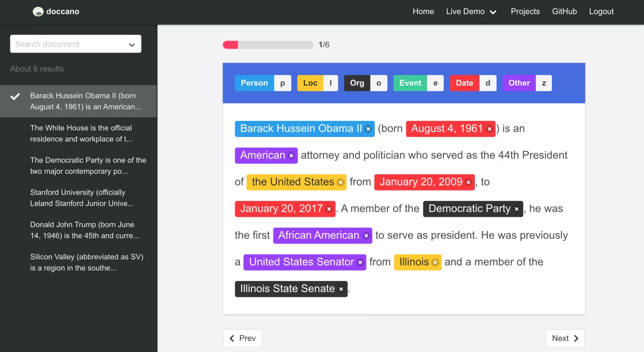Viewport: 644px width, 352px height.
Task: Open the Silicon Valley document
Action: (x=78, y=263)
